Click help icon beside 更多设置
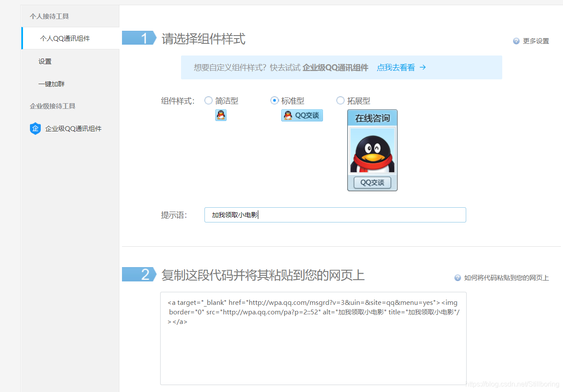The height and width of the screenshot is (392, 563). [516, 41]
